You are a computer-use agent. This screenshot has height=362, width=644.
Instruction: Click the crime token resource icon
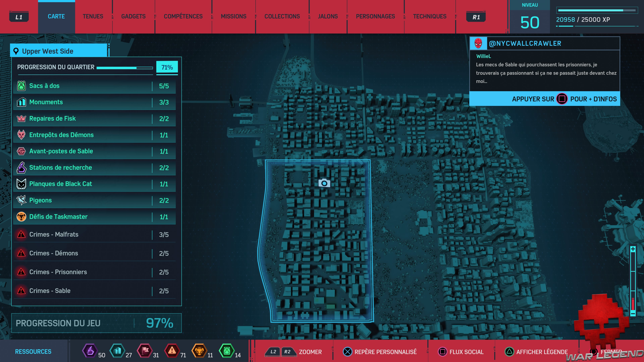click(172, 351)
